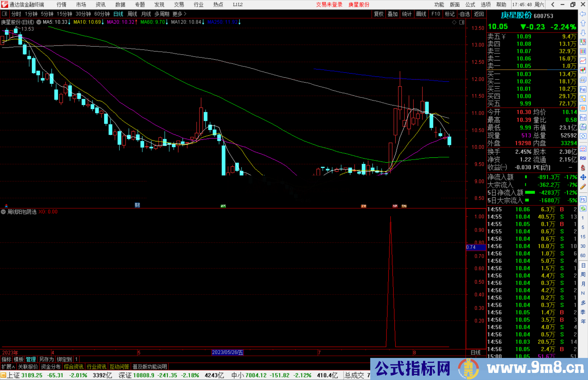This screenshot has height=380, width=588.
Task: Click the candlestick chart sidebar icon
Action: (x=583, y=70)
